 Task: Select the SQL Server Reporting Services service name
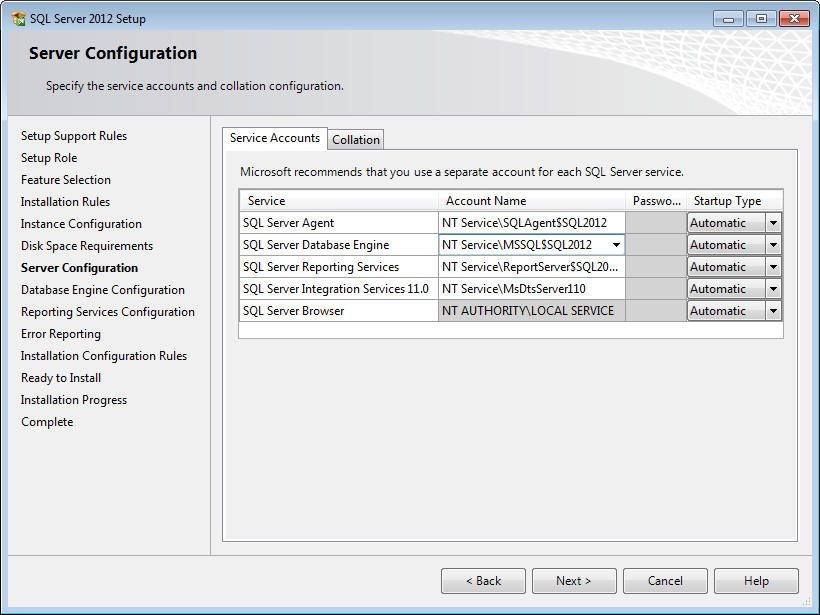point(339,267)
